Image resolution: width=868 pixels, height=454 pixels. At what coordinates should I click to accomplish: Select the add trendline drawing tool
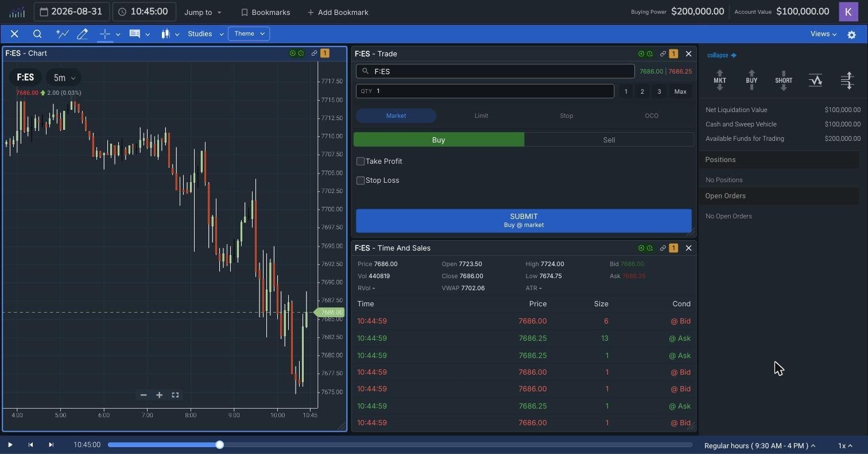62,34
